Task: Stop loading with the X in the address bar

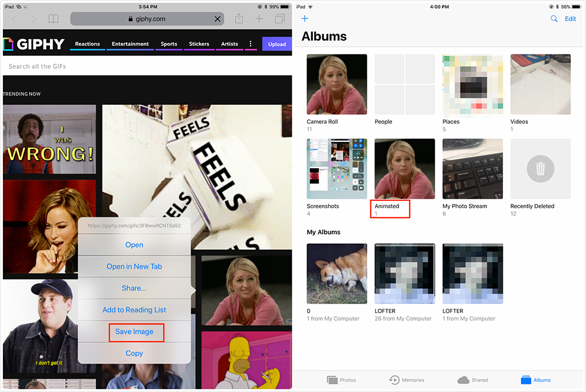Action: tap(217, 19)
